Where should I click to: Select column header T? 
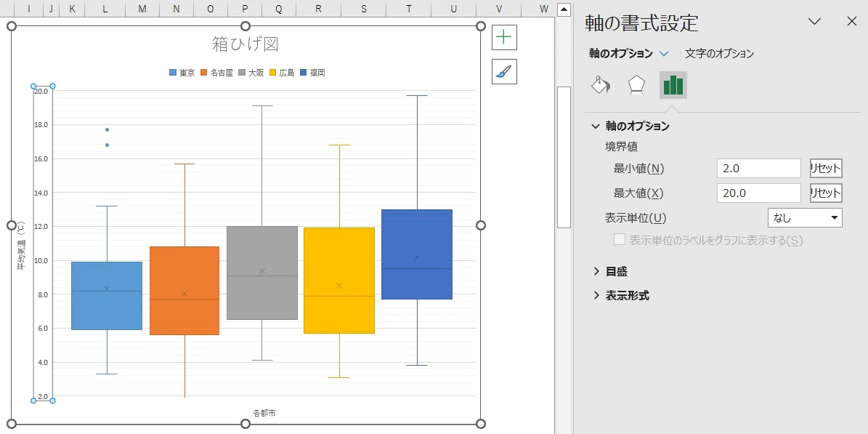tap(408, 8)
